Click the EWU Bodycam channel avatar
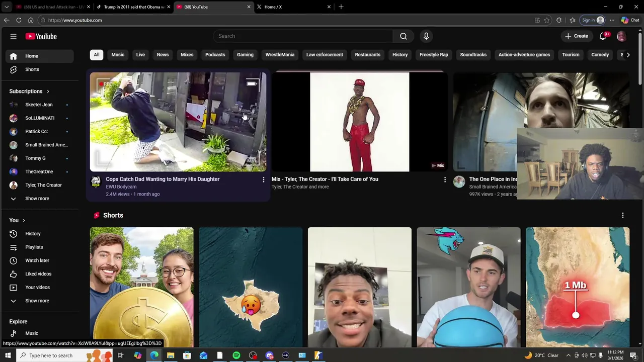 pos(96,182)
